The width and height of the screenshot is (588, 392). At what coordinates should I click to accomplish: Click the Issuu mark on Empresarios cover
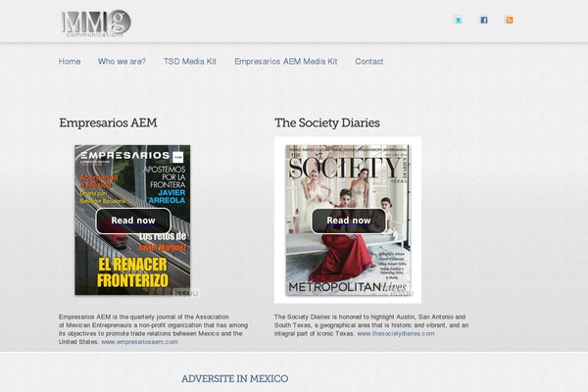(185, 293)
